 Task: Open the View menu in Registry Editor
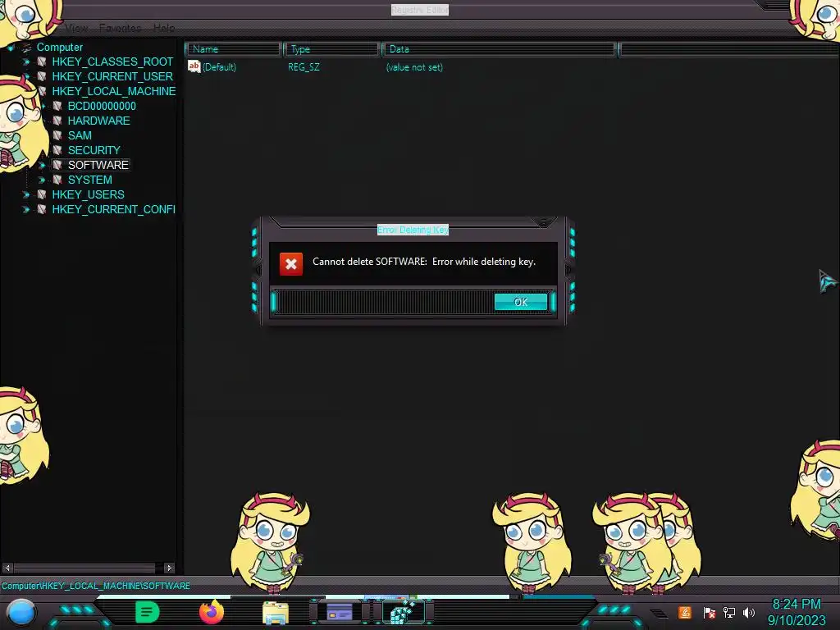pyautogui.click(x=76, y=28)
